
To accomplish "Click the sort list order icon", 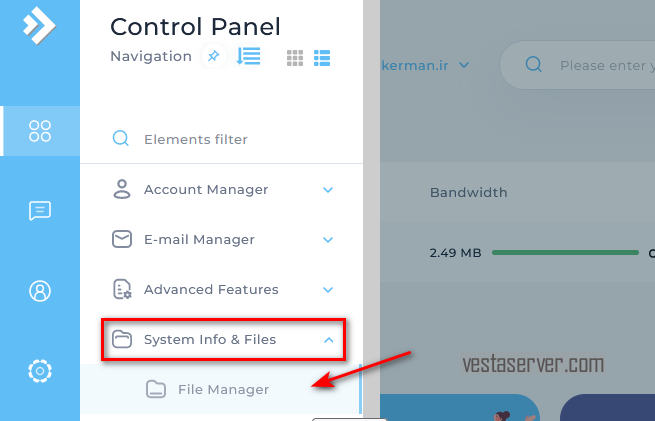I will point(248,56).
